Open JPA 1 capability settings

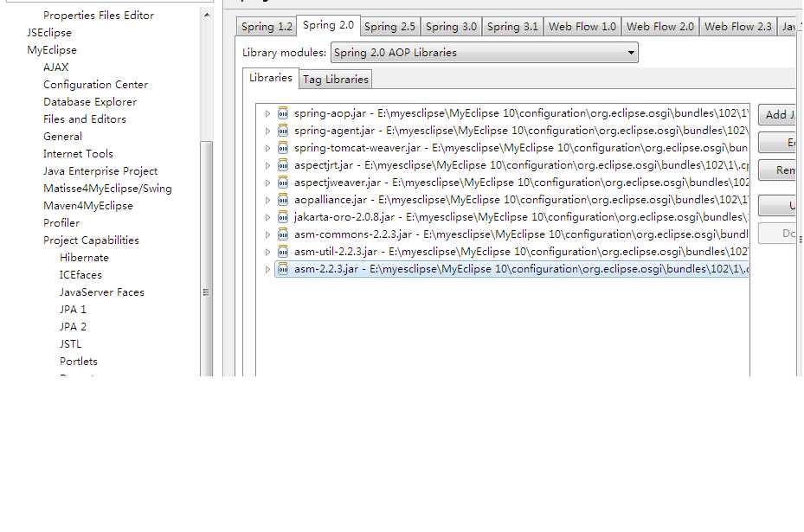(x=73, y=310)
